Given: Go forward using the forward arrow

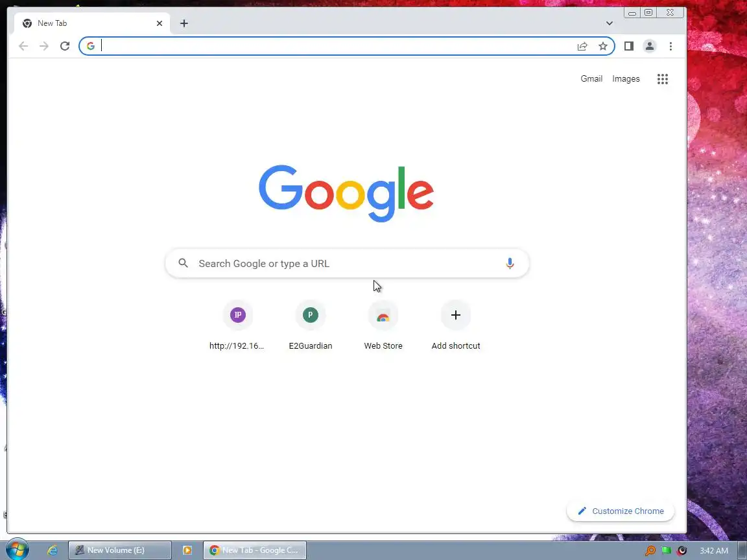Looking at the screenshot, I should (x=44, y=46).
